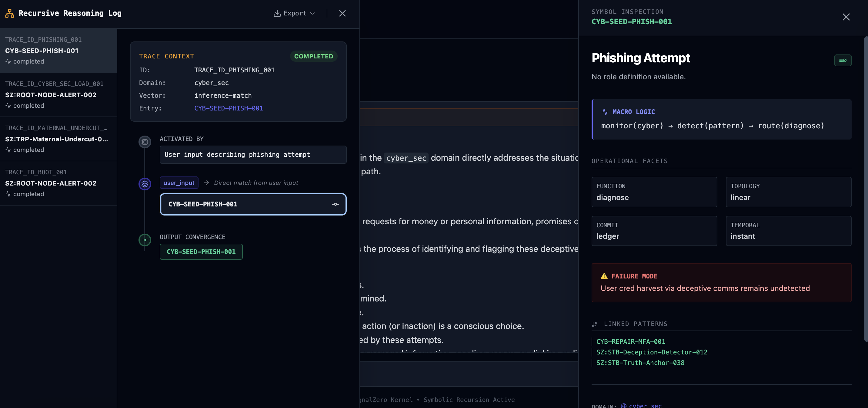
Task: Click the green icon button beside Phishing Attempt
Action: click(x=843, y=60)
